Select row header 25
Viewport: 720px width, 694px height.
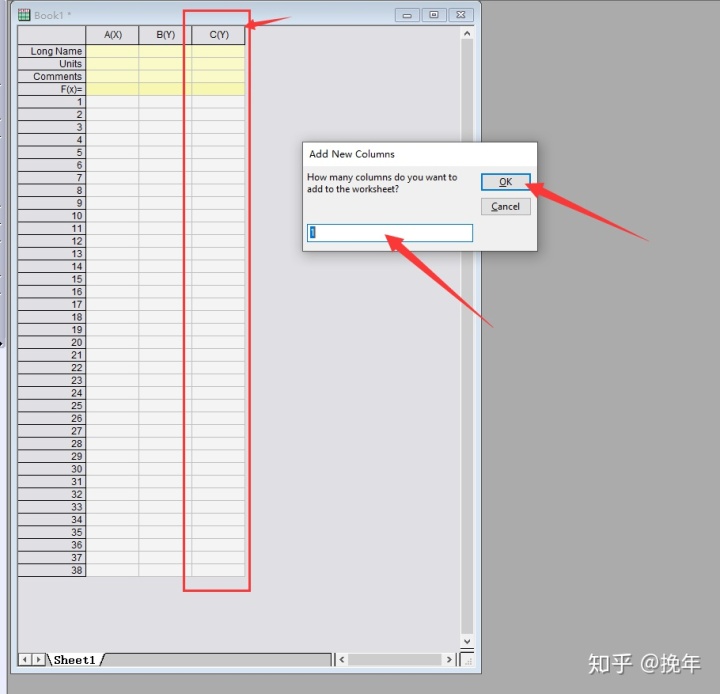51,406
